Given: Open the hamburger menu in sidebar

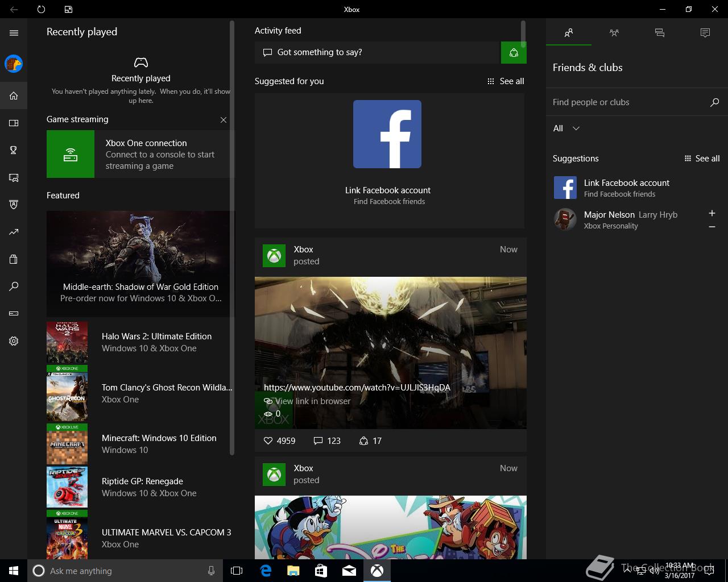Looking at the screenshot, I should [14, 33].
